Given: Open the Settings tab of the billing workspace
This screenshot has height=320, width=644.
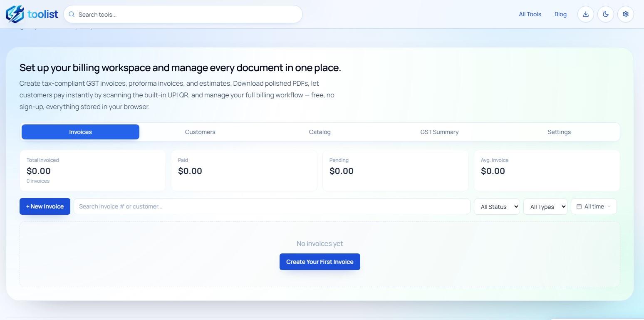Looking at the screenshot, I should click(559, 132).
